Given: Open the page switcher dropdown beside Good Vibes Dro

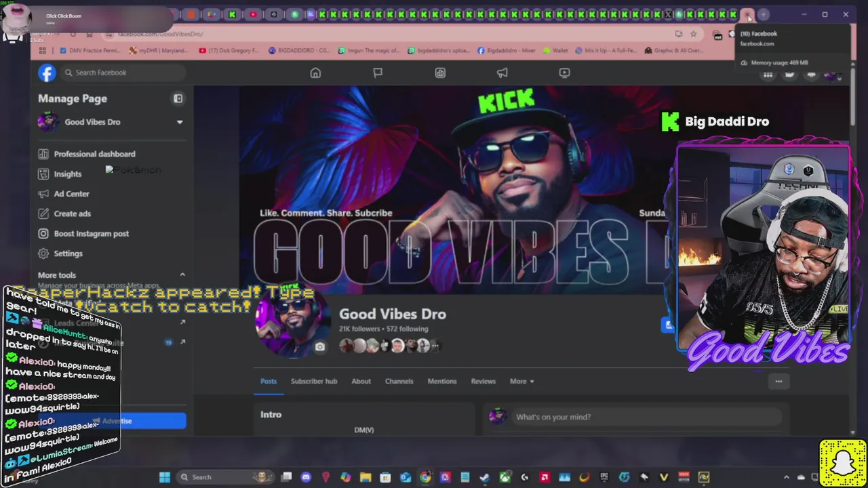Looking at the screenshot, I should click(180, 122).
